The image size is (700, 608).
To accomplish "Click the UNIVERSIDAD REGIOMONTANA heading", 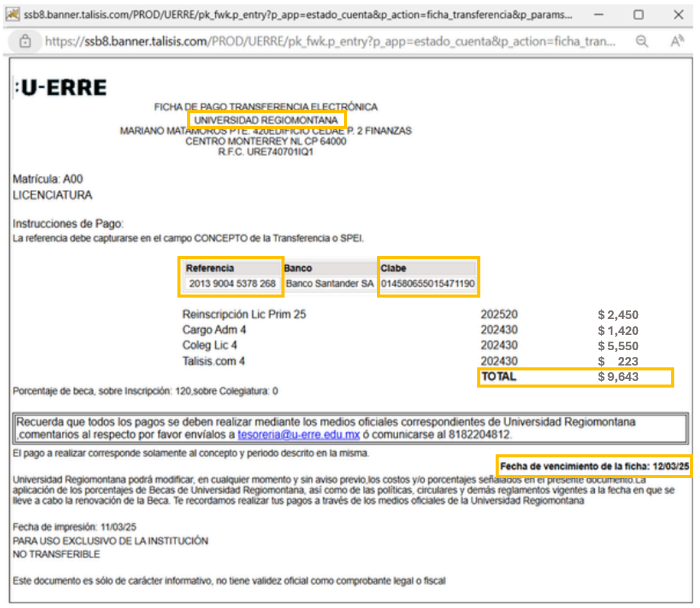I will pyautogui.click(x=266, y=120).
